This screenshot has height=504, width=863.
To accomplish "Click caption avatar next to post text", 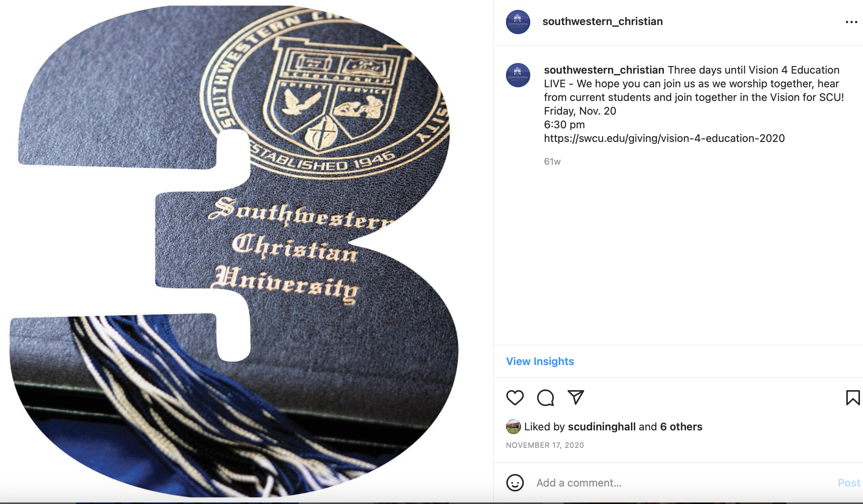I will pyautogui.click(x=518, y=75).
